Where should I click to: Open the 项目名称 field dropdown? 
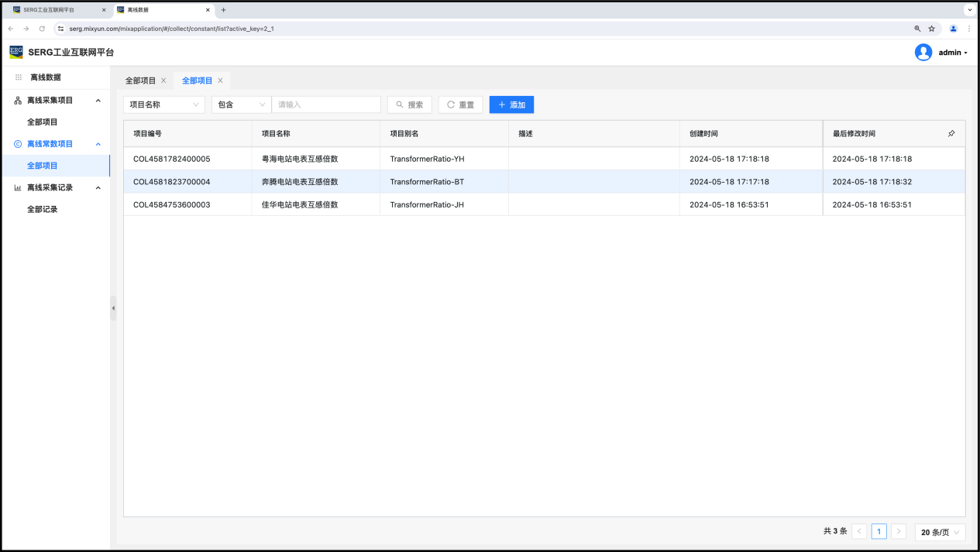[163, 105]
